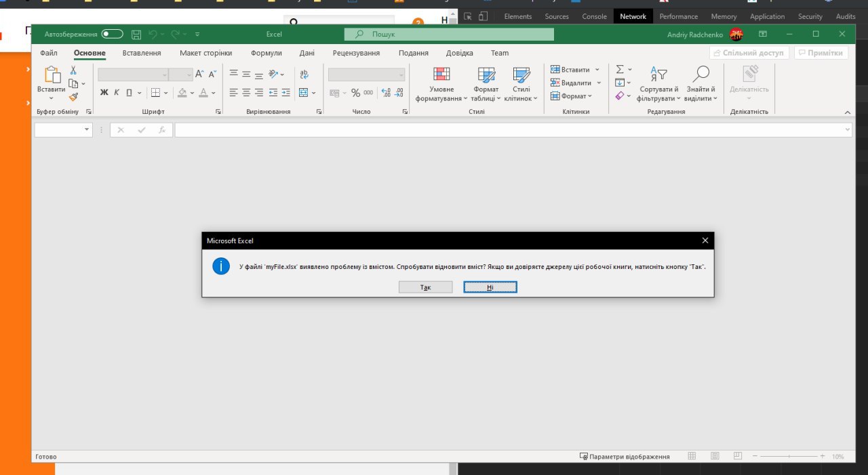Collapse the ribbon with the chevron arrow
This screenshot has width=868, height=475.
(848, 112)
